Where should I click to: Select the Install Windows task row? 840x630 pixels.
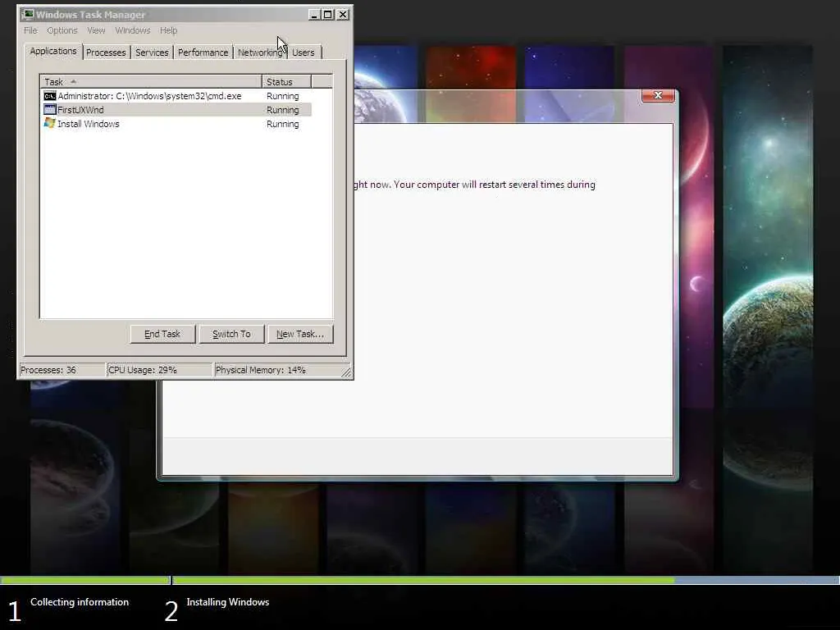pyautogui.click(x=177, y=124)
